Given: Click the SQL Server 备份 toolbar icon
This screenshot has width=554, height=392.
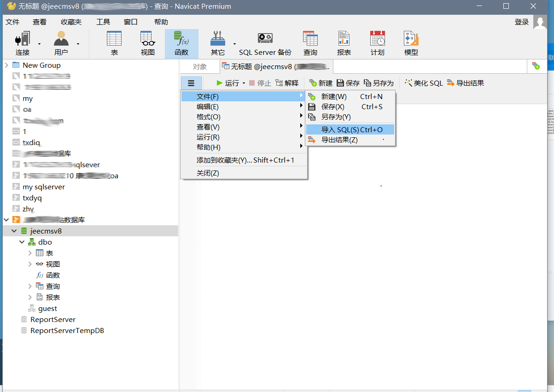Looking at the screenshot, I should point(265,43).
